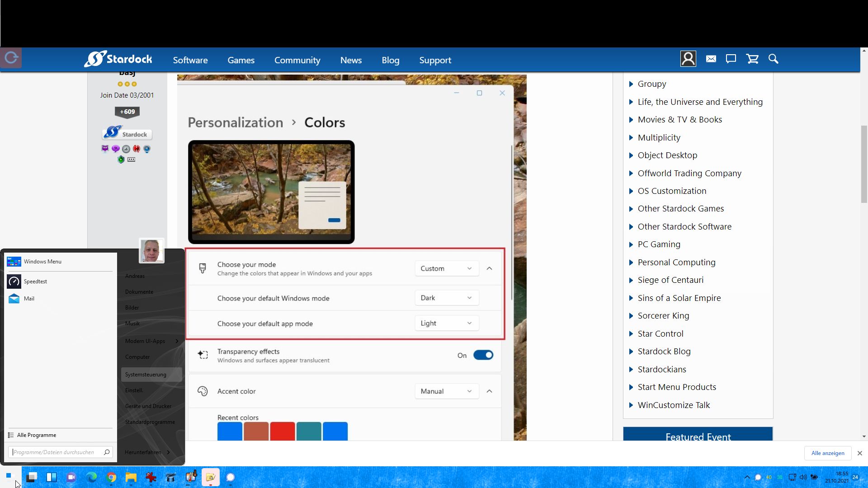868x488 pixels.
Task: Open the shopping cart icon
Action: coord(752,59)
